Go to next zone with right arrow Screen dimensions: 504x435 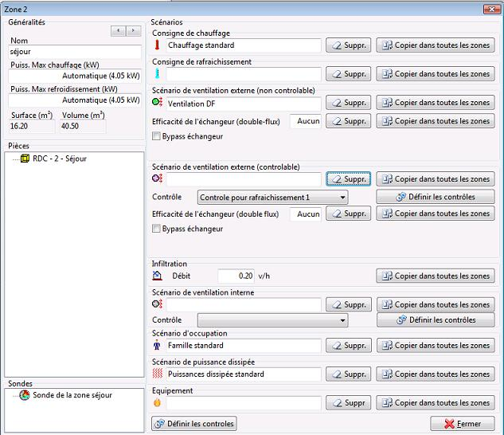(x=133, y=31)
